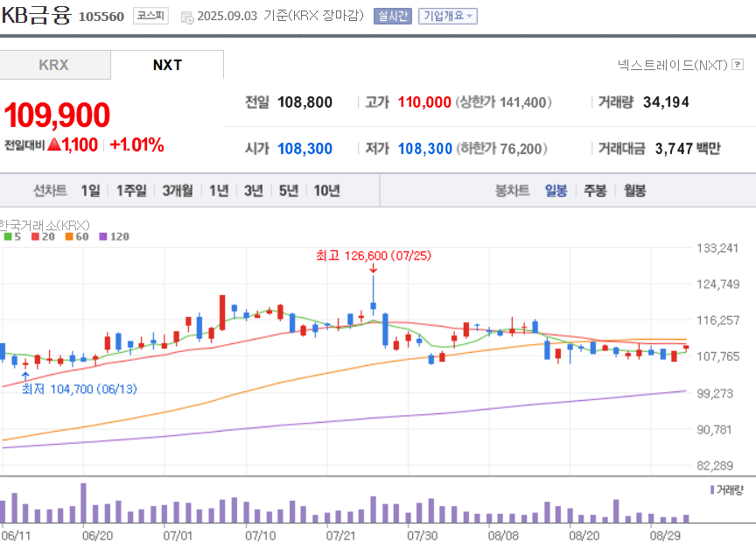Click the trading value 3,747 백만
756x549 pixels.
coord(688,149)
